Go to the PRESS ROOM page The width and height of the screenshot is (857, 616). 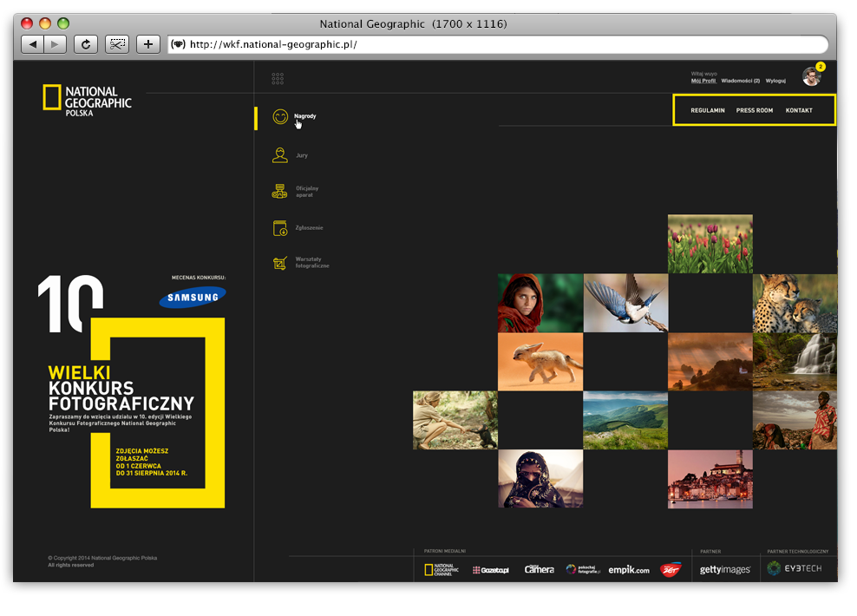755,111
